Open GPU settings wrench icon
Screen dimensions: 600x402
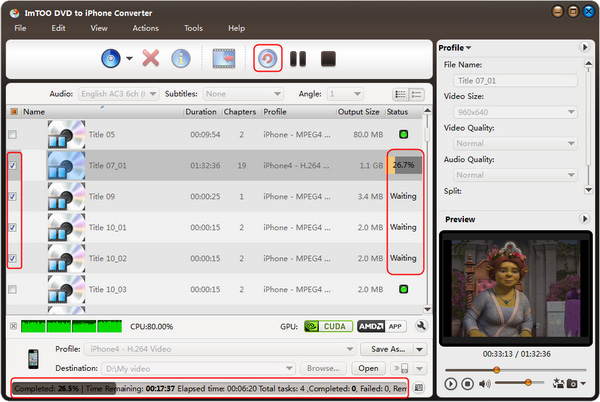click(x=421, y=326)
